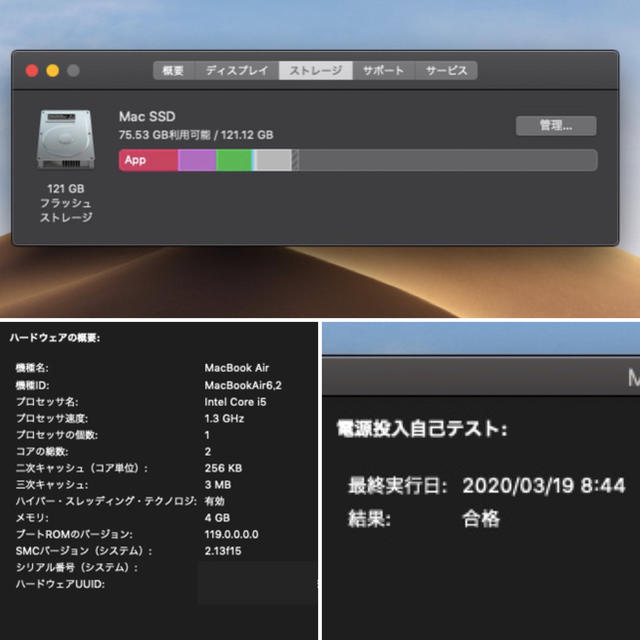640x640 pixels.
Task: Click the L2 cache value 256 KB
Action: coord(223,468)
